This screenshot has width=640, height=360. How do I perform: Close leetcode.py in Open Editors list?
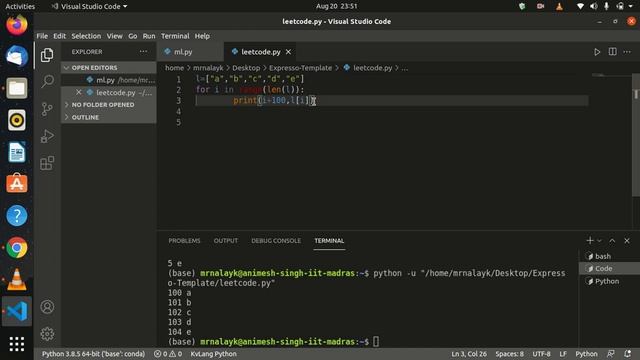[x=78, y=92]
